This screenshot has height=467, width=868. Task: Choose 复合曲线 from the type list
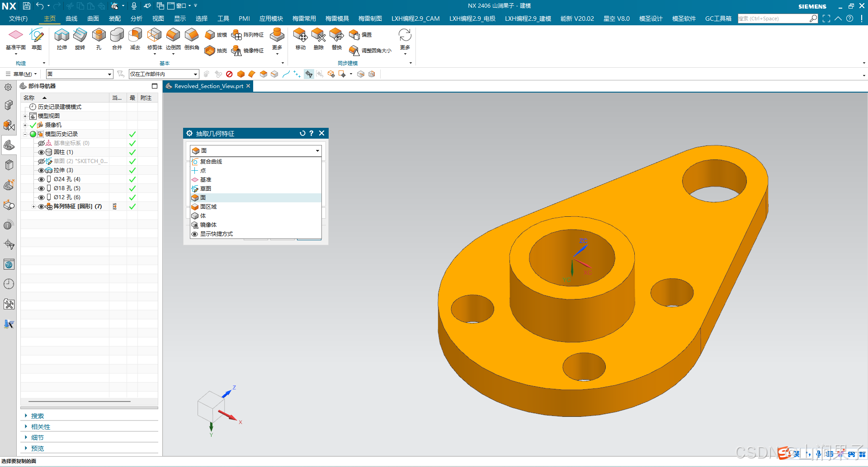point(255,162)
